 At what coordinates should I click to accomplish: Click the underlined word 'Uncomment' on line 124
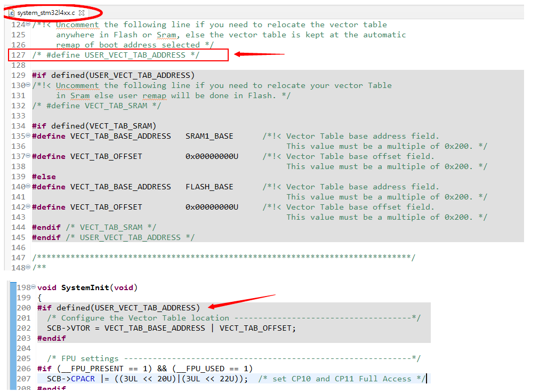coord(77,25)
